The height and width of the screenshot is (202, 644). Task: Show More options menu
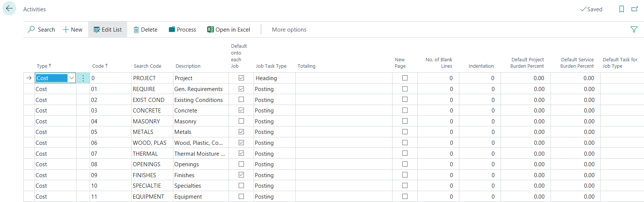click(289, 30)
